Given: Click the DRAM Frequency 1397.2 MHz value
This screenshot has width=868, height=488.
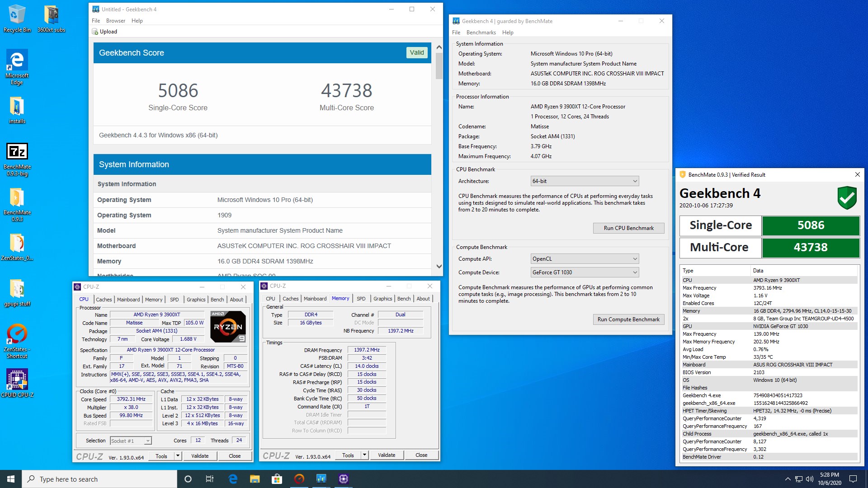Looking at the screenshot, I should pos(367,350).
